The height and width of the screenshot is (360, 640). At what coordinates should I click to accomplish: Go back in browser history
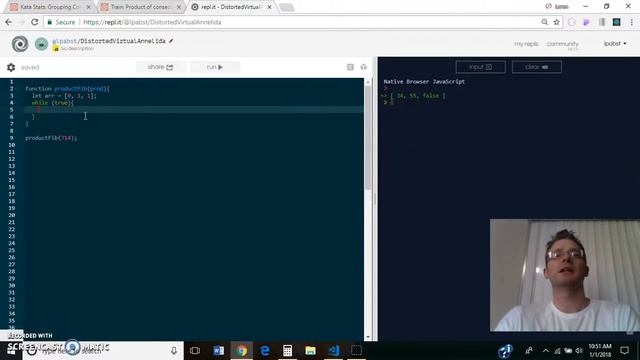pyautogui.click(x=9, y=22)
